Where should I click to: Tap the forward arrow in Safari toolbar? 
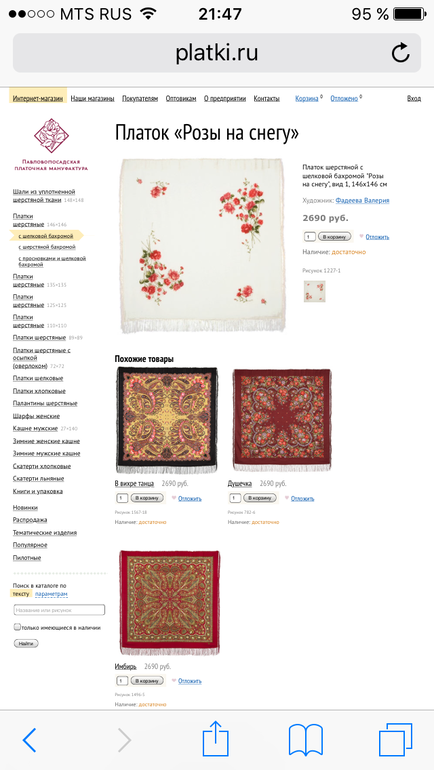click(125, 740)
